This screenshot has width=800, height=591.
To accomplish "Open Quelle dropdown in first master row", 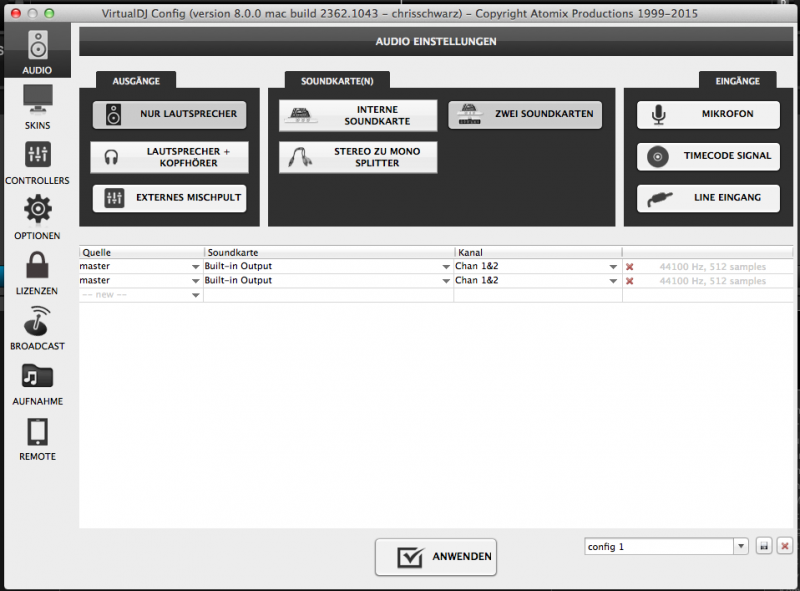I will coord(195,266).
